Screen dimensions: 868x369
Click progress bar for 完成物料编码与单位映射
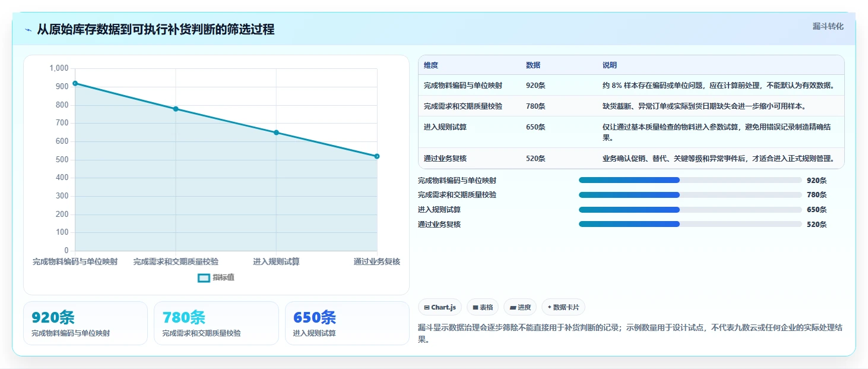[690, 180]
